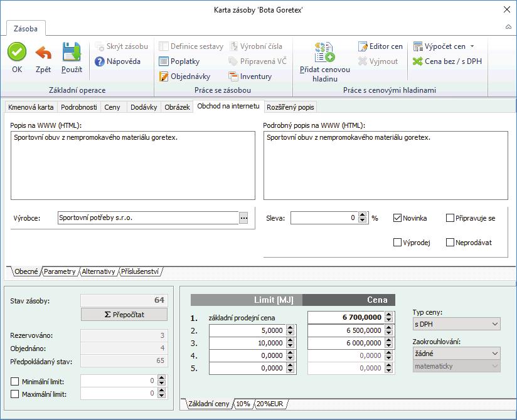Viewport: 517px width, 420px height.
Task: Check the Neprodávat checkbox
Action: tap(450, 243)
